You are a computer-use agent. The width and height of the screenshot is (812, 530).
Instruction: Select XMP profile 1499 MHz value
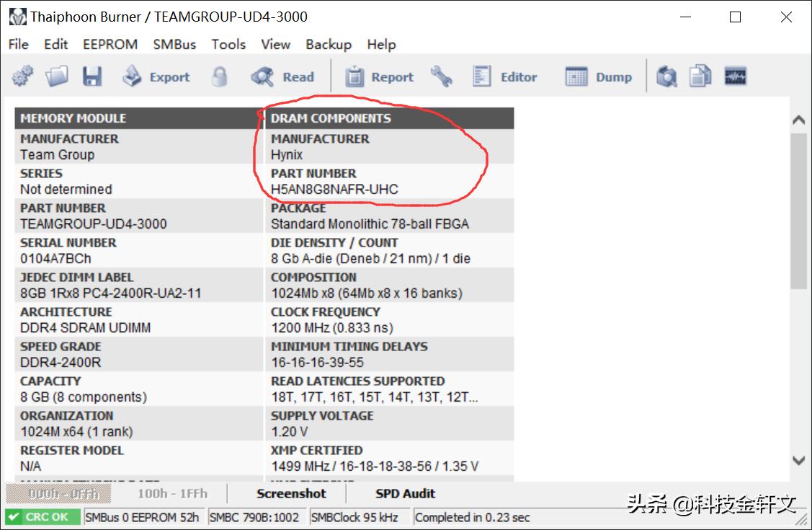[375, 467]
